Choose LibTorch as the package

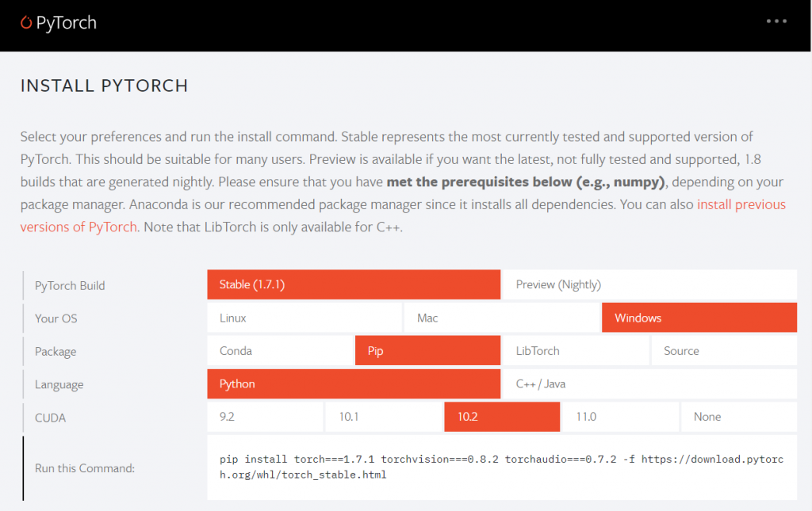(576, 350)
